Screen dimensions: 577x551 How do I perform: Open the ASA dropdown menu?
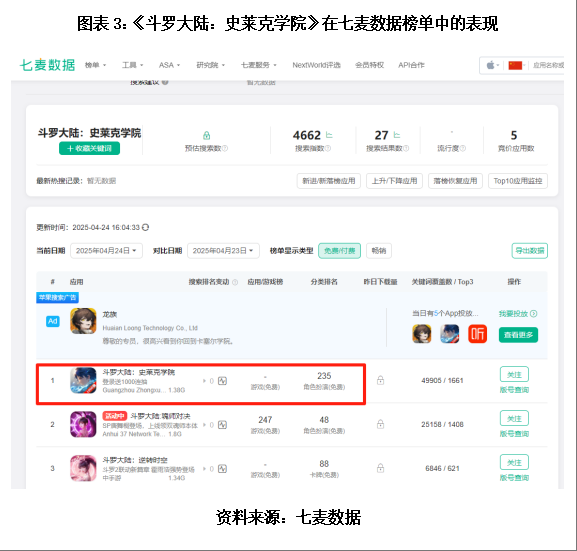click(x=169, y=65)
